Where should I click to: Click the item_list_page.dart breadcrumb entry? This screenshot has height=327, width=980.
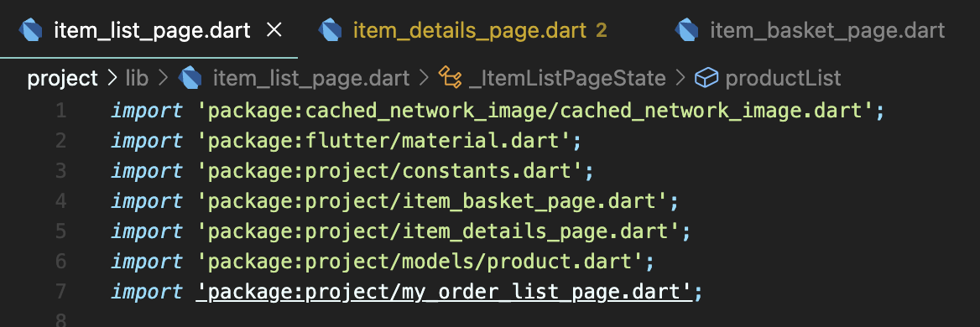(311, 78)
